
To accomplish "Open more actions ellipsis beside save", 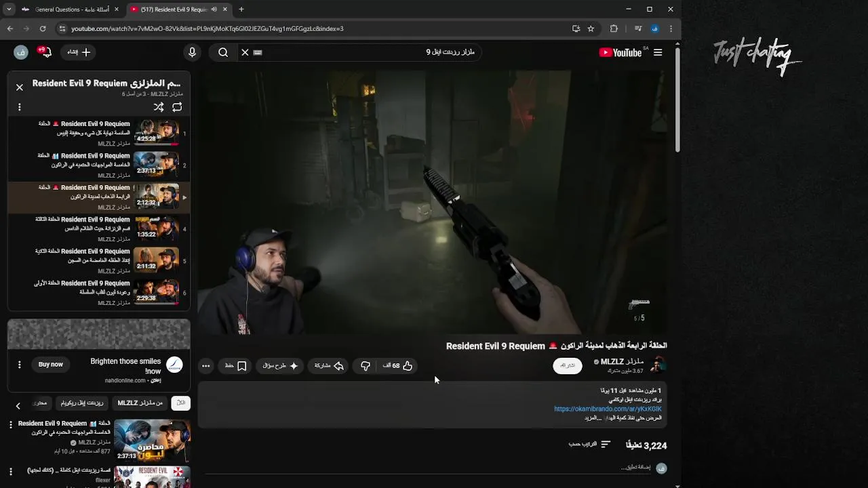I will pos(205,366).
